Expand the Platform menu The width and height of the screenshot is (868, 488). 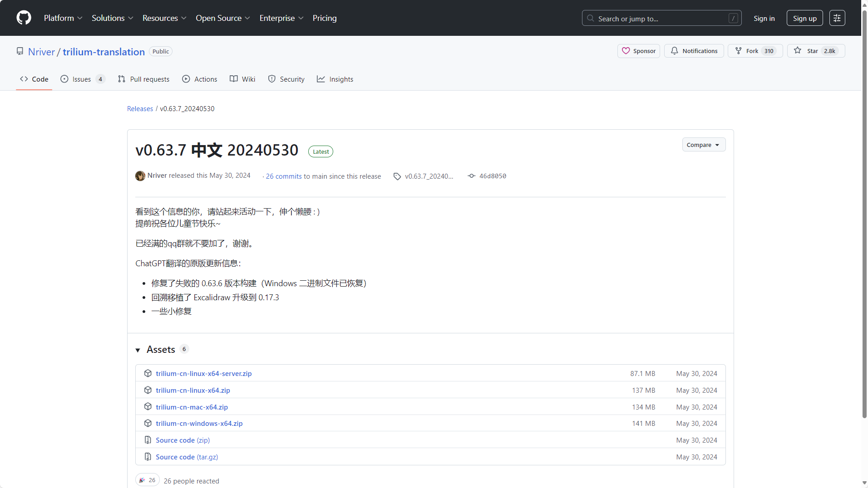pyautogui.click(x=63, y=18)
